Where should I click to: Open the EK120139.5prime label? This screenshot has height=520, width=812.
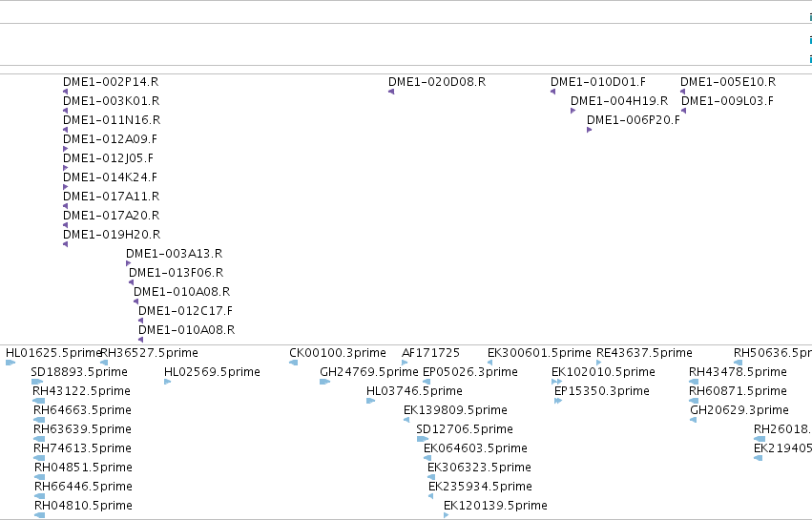495,506
